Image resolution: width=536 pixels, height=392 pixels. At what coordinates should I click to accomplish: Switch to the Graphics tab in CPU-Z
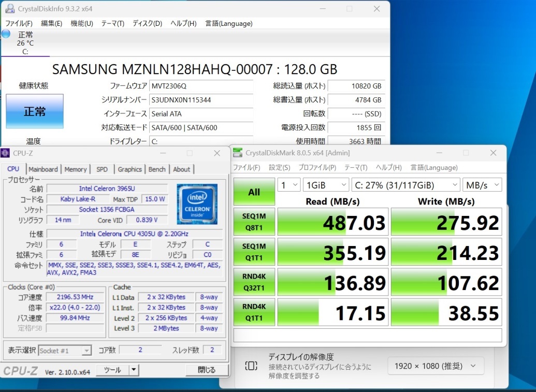coord(129,169)
